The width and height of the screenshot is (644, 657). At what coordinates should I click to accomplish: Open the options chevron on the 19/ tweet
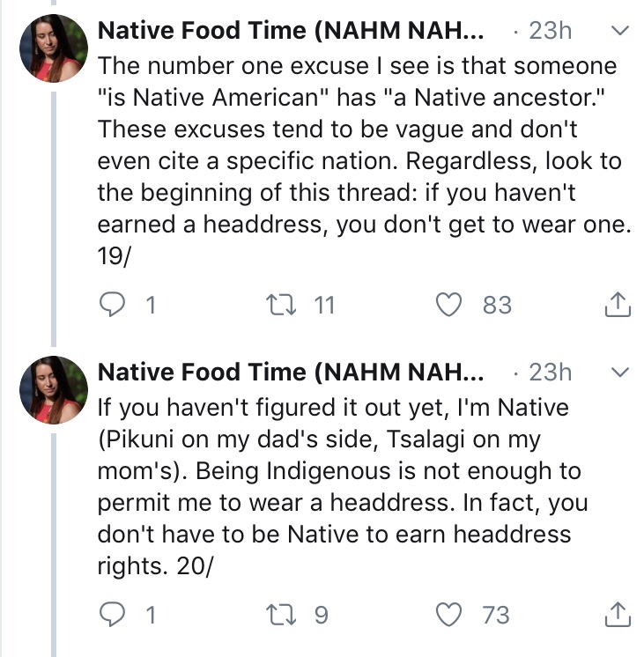[620, 31]
